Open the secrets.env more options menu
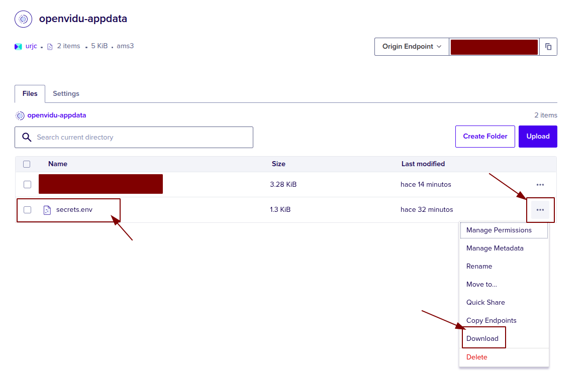 540,210
